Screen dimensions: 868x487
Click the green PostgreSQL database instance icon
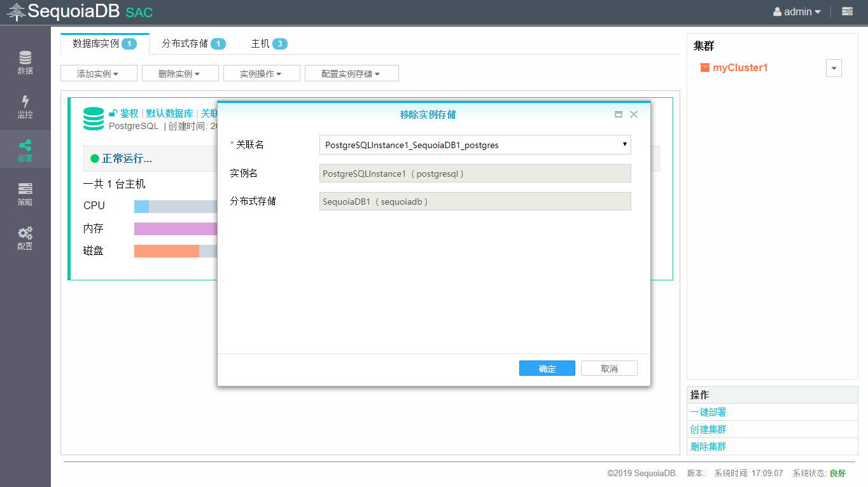pos(94,119)
